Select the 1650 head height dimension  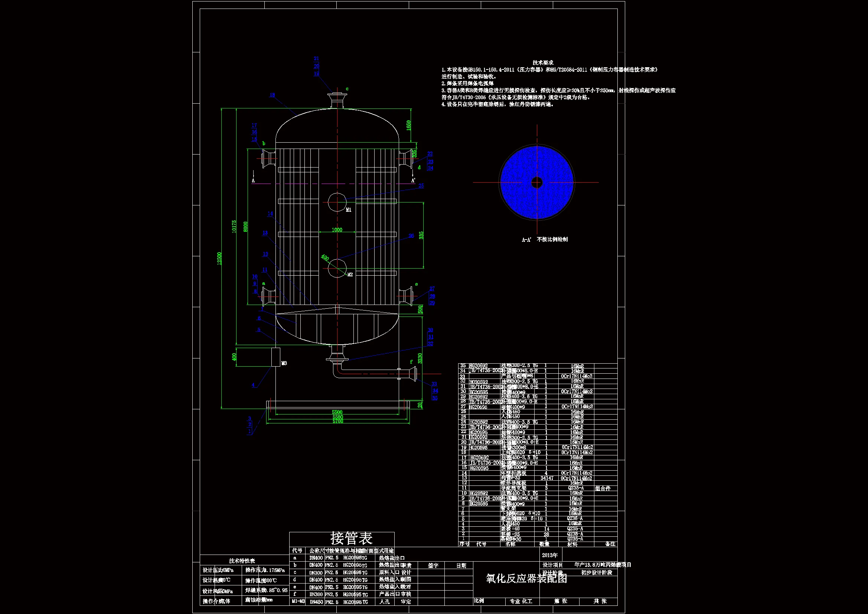[408, 125]
